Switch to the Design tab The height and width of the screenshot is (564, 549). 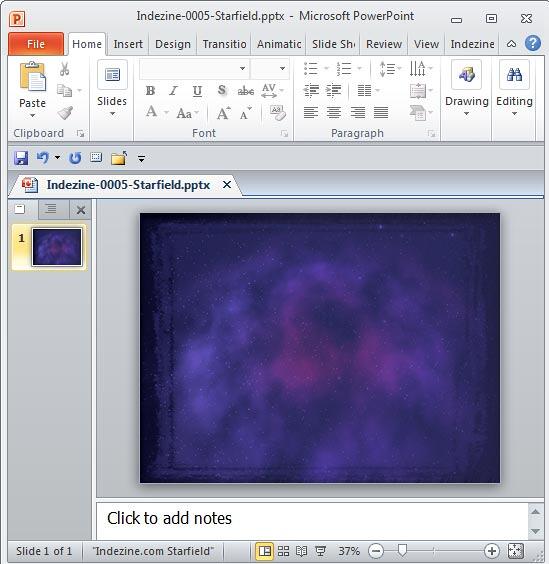click(x=173, y=44)
